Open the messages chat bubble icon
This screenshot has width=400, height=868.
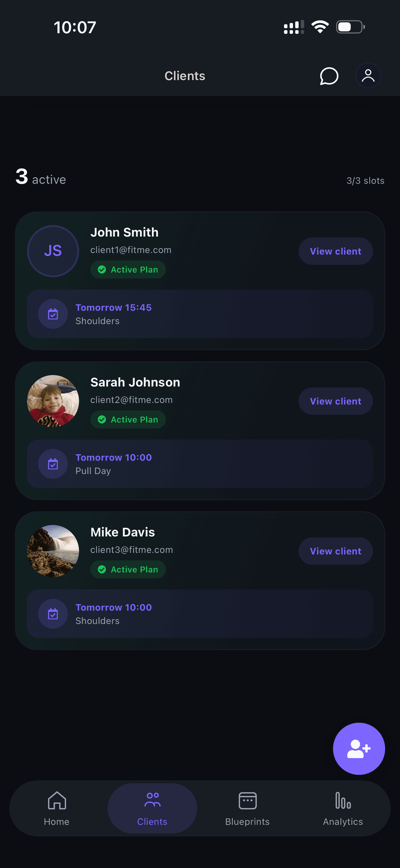click(329, 76)
